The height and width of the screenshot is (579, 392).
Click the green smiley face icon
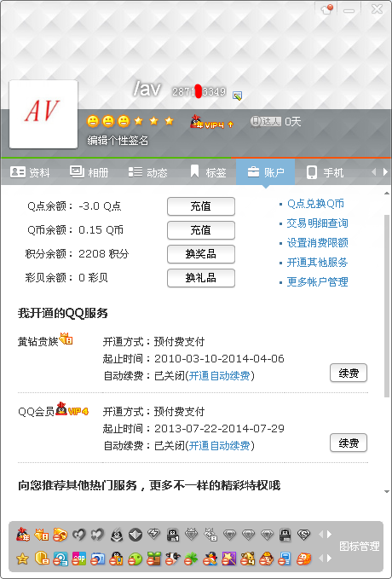(x=135, y=559)
